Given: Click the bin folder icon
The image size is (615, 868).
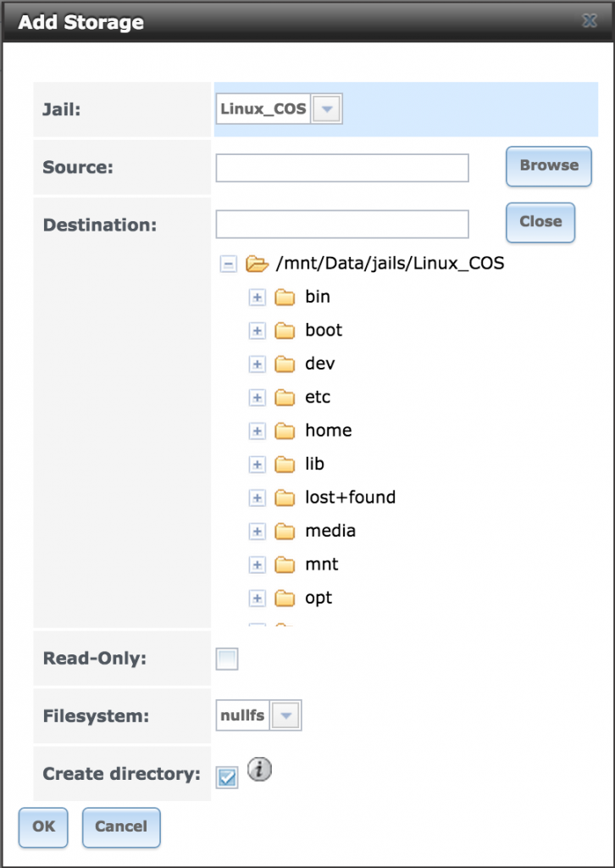Looking at the screenshot, I should (x=285, y=298).
